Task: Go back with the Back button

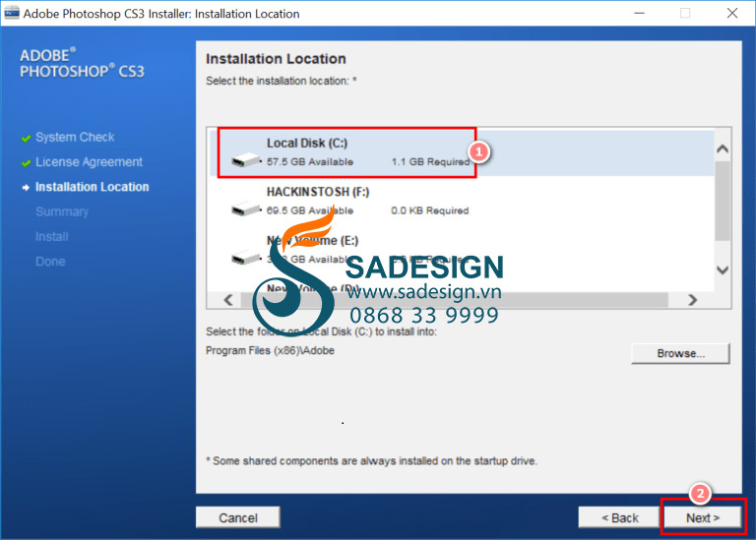Action: pyautogui.click(x=619, y=517)
